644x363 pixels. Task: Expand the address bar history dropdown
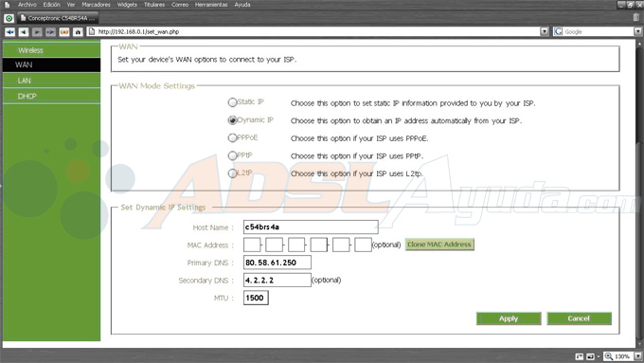(x=545, y=31)
